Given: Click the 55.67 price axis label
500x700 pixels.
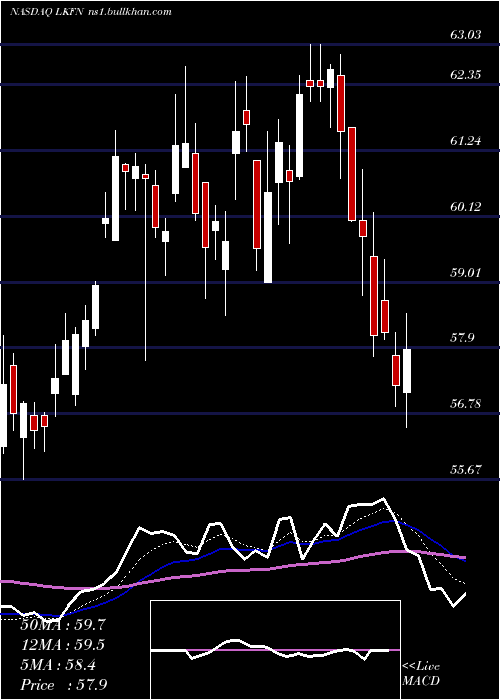Looking at the screenshot, I should coord(466,470).
